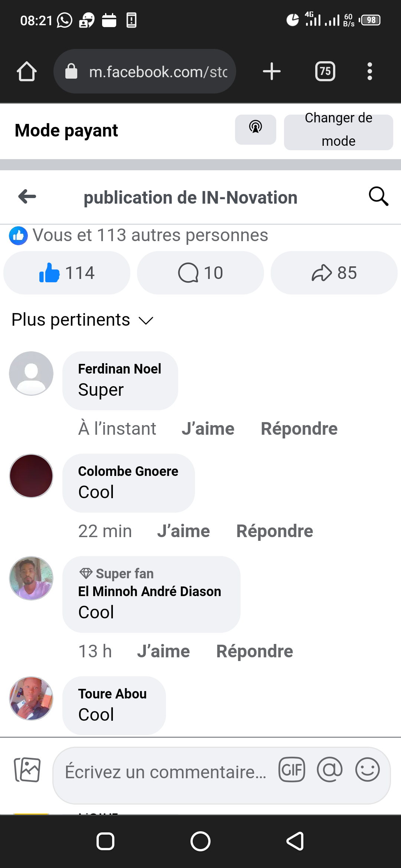This screenshot has height=868, width=401.
Task: Expand the Plus pertinents sort dropdown
Action: [x=82, y=320]
